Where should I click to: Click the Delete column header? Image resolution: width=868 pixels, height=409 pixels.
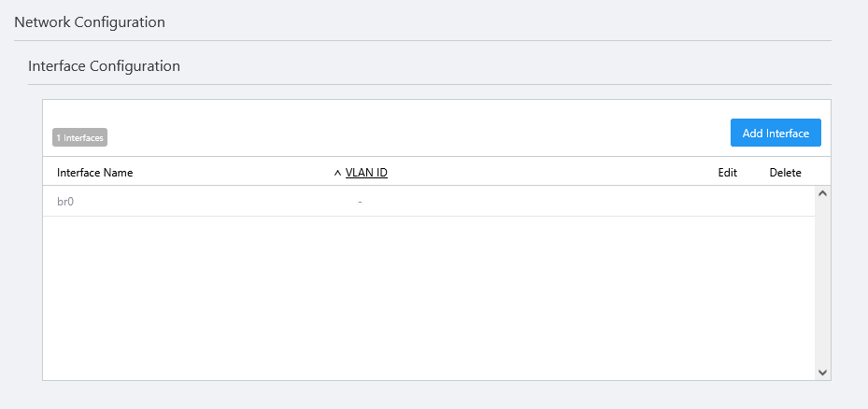tap(785, 173)
